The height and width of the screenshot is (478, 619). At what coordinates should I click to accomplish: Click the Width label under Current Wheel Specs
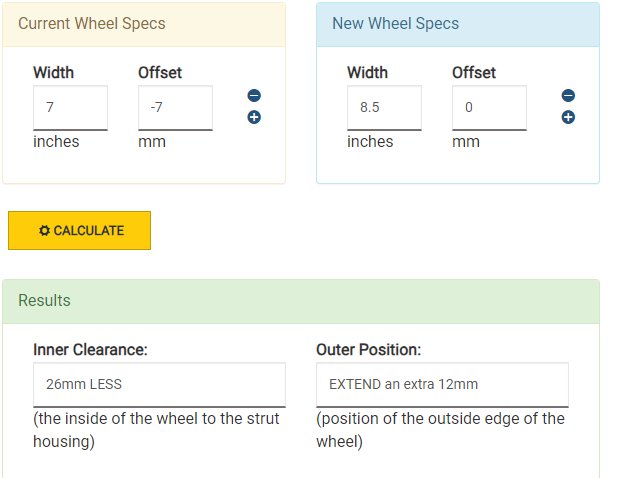coord(54,73)
